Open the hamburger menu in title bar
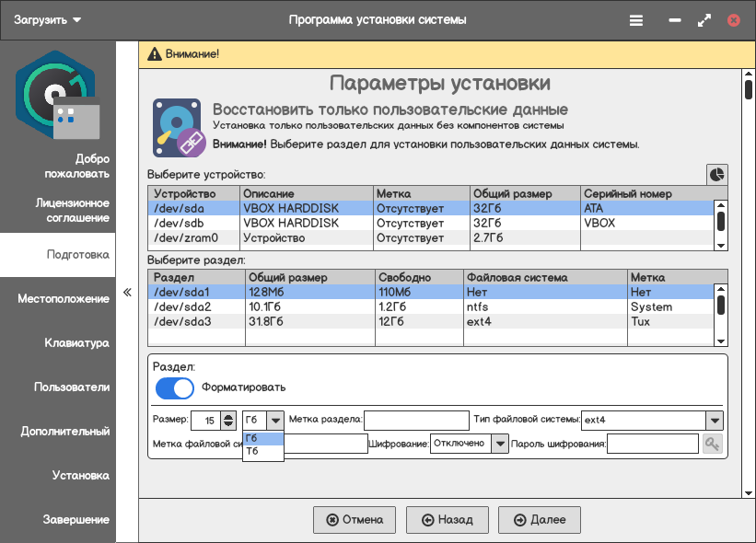The width and height of the screenshot is (756, 543). coord(636,20)
